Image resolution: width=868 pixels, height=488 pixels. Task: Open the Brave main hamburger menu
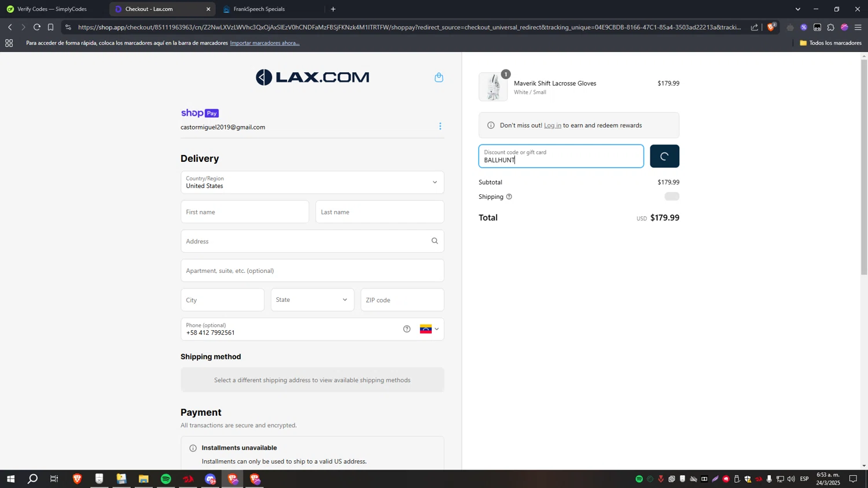click(x=858, y=27)
